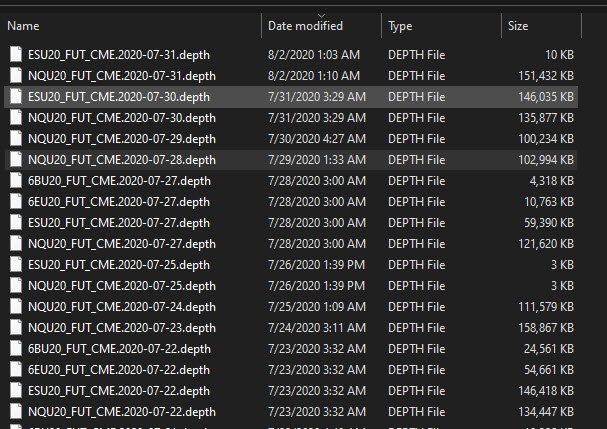This screenshot has height=429, width=607.
Task: Click the file icon of 6EU20_FUT_CME.2020-07-27.depth
Action: (15, 201)
